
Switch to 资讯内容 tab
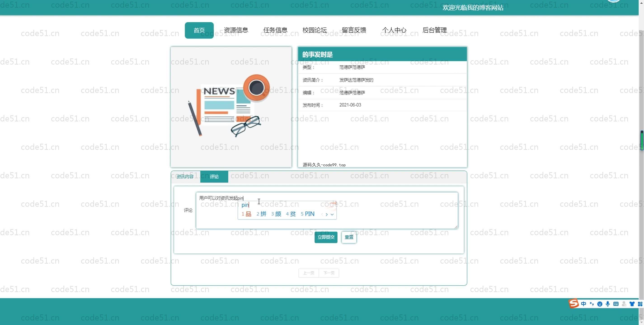185,176
